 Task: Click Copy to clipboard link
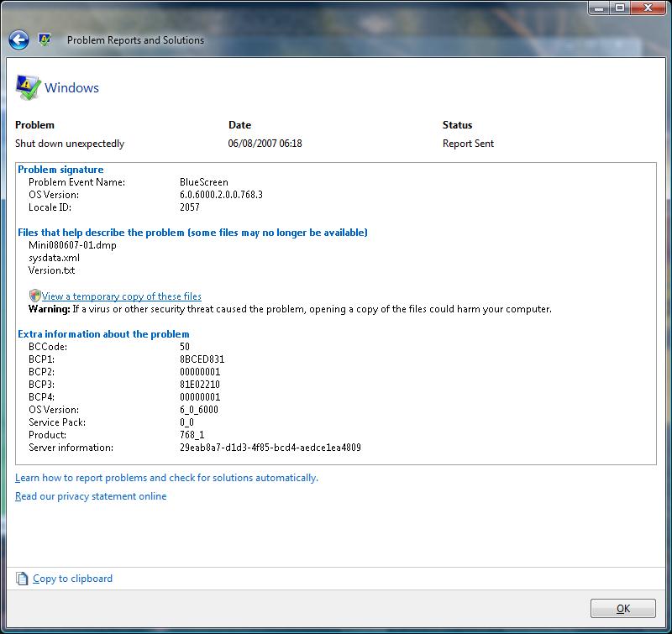[72, 579]
